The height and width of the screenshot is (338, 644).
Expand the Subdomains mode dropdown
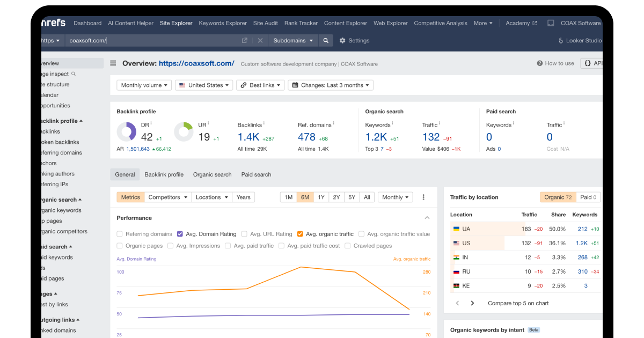pyautogui.click(x=293, y=40)
